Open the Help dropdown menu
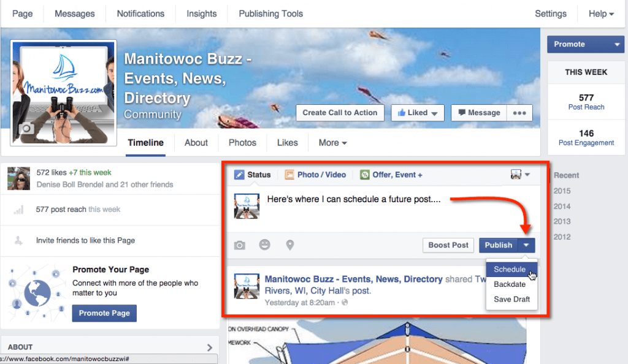Screen dimensions: 628x364 point(601,13)
